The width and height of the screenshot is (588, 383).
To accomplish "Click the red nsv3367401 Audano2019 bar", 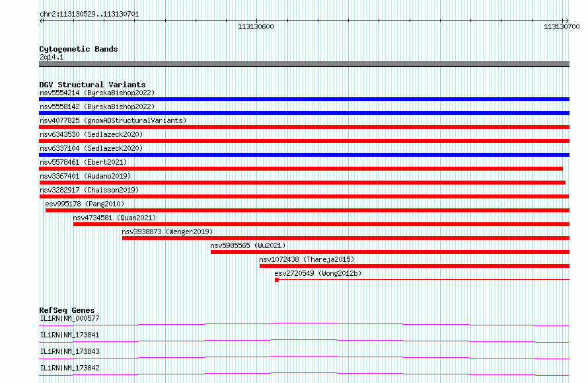I will (302, 183).
